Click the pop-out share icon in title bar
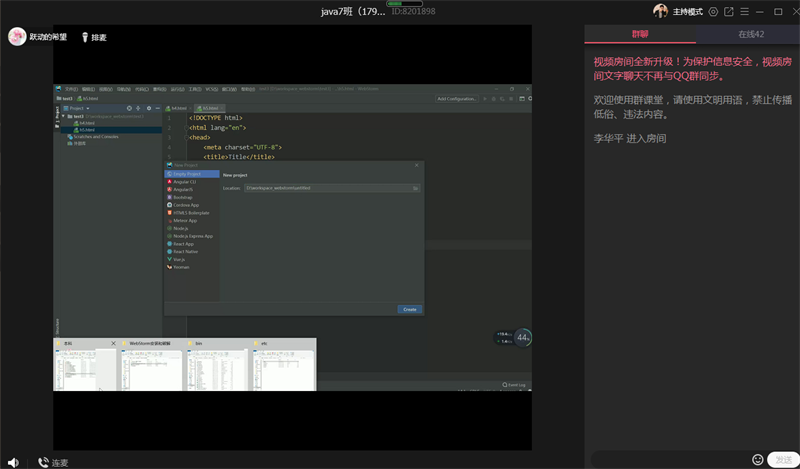This screenshot has height=469, width=800. tap(729, 12)
